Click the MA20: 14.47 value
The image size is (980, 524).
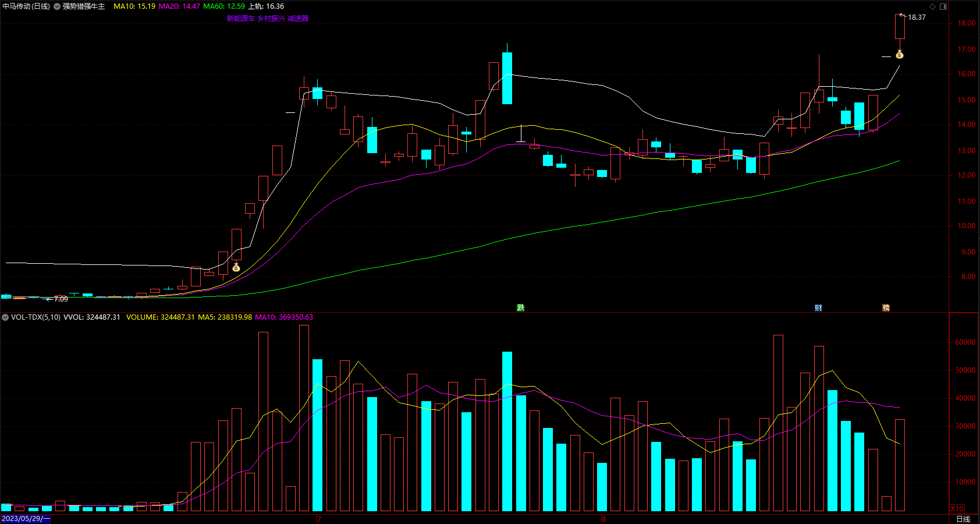pos(179,6)
